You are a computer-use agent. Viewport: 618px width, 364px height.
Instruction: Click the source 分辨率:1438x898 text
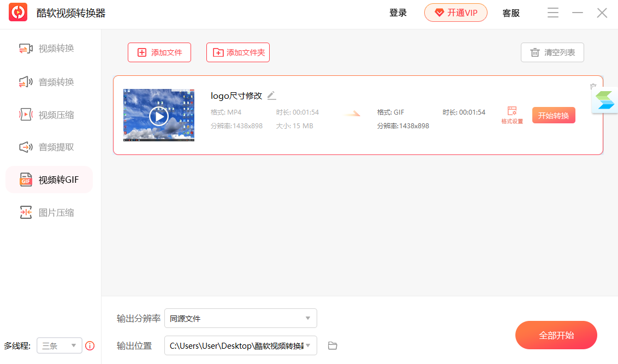coord(236,126)
